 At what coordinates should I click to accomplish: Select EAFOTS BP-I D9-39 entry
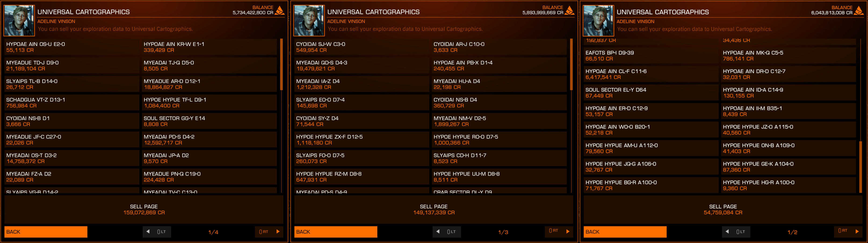tap(651, 56)
